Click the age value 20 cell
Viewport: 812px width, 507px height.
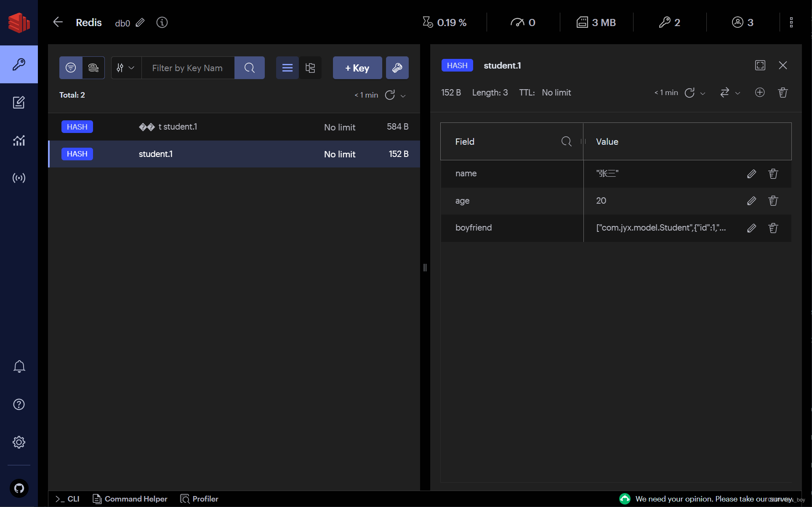[x=601, y=201]
